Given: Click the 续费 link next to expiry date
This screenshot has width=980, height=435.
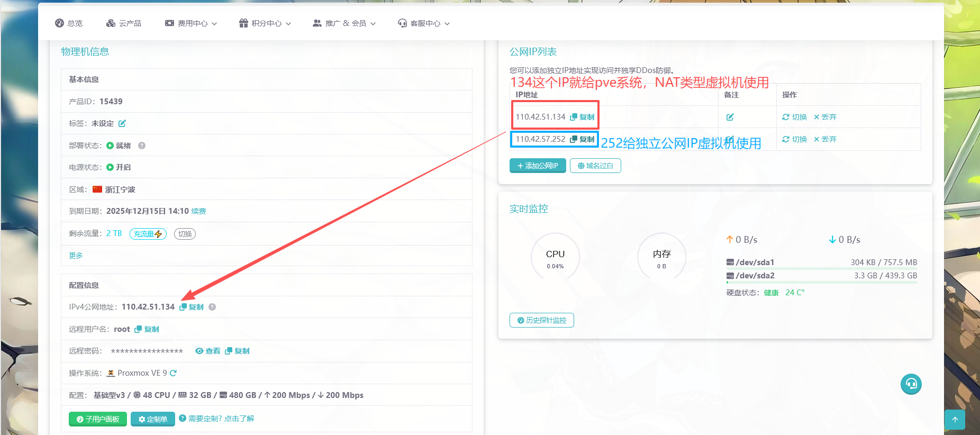Looking at the screenshot, I should click(198, 211).
